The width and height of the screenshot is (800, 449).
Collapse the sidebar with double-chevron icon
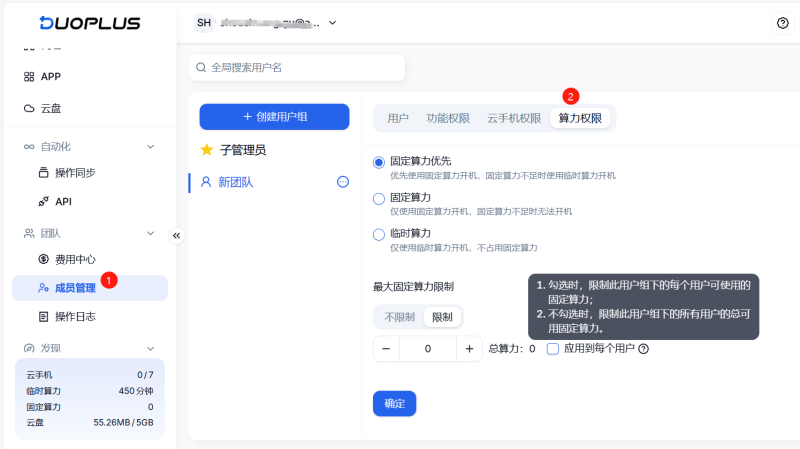pos(177,236)
